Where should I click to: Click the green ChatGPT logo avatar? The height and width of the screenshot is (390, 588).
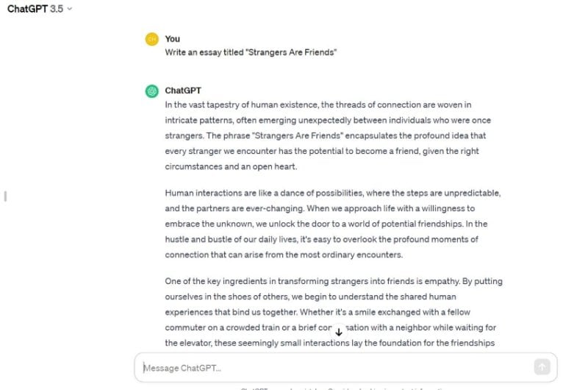152,91
